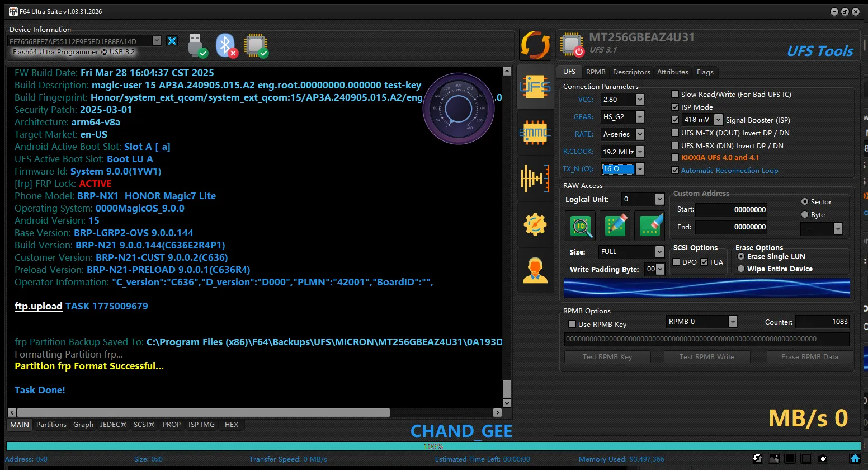
Task: Click the Bluetooth connection status icon
Action: [227, 45]
